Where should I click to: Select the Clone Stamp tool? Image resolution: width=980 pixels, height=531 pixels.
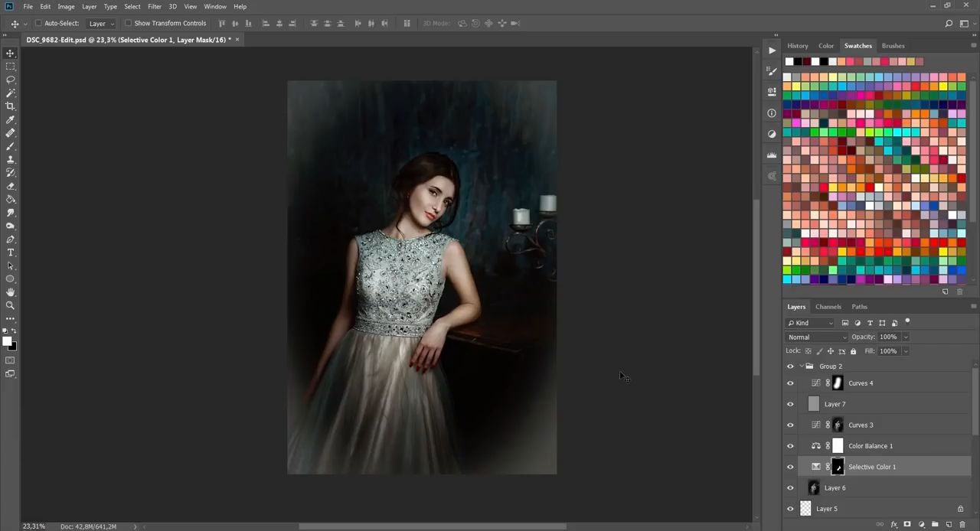coord(11,159)
